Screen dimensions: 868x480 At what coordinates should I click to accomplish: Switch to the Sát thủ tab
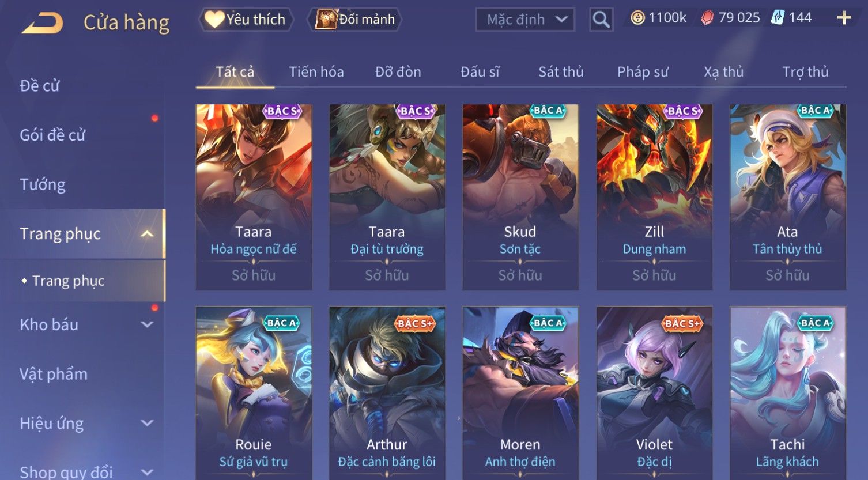tap(561, 72)
